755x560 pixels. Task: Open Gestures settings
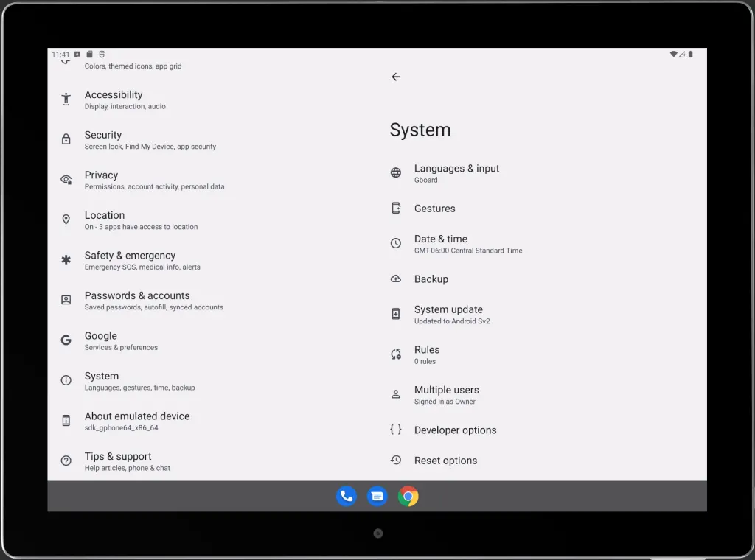click(542, 209)
